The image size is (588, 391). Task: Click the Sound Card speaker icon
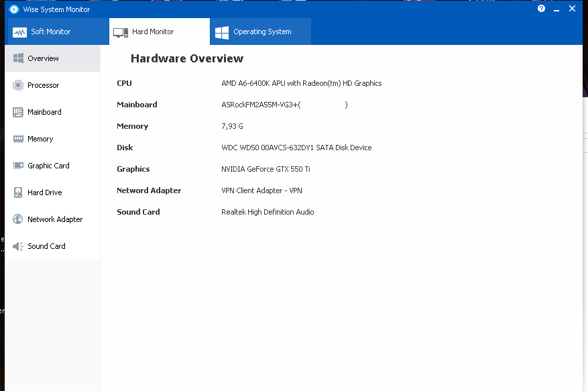(18, 246)
